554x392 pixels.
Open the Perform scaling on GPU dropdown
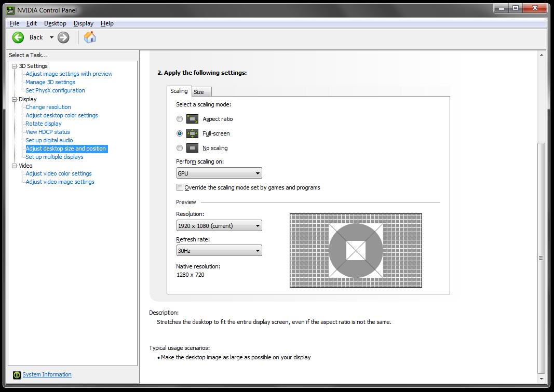(219, 173)
